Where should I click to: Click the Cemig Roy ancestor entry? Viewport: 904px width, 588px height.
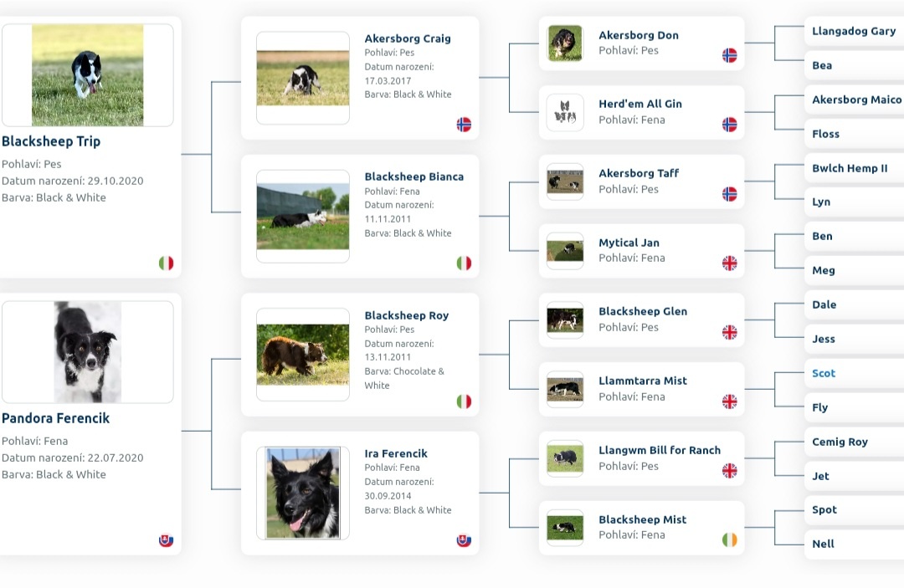coord(840,442)
